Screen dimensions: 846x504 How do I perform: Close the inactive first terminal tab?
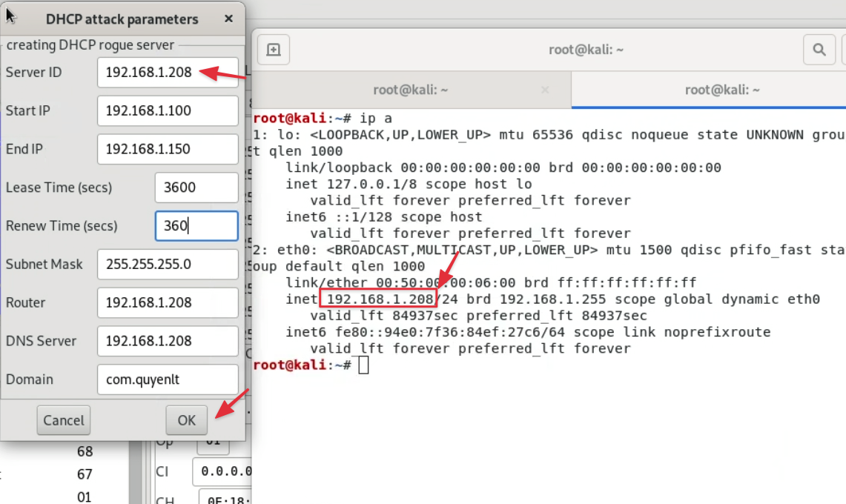[545, 90]
